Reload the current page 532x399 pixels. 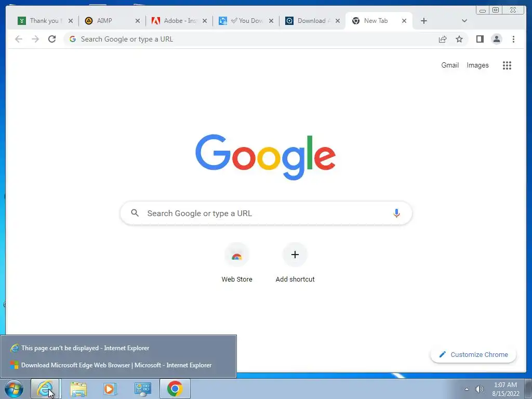pos(52,39)
